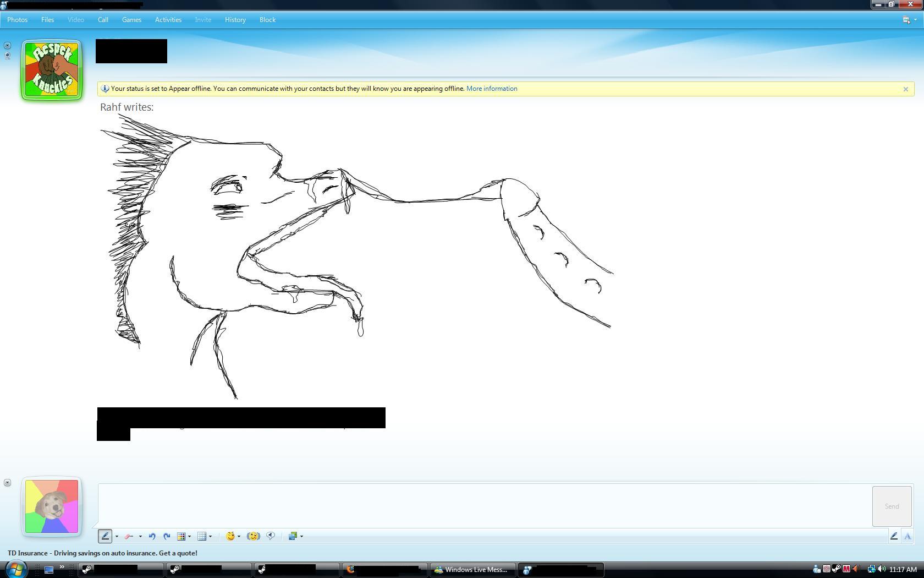Expand the emoticon picker dropdown arrow

point(239,536)
